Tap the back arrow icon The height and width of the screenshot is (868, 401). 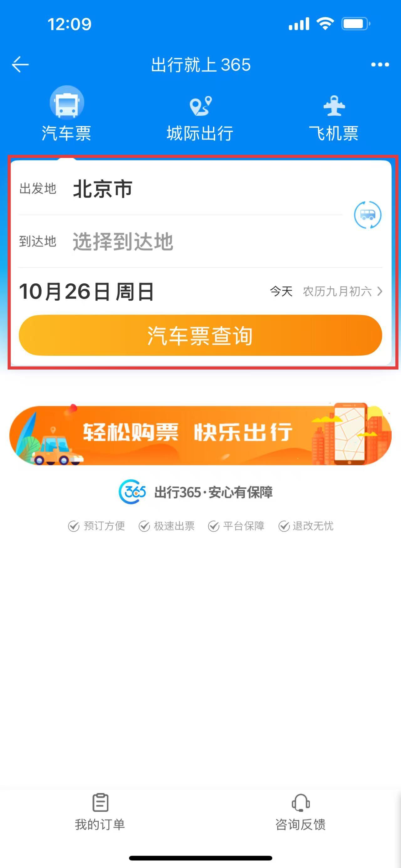20,64
